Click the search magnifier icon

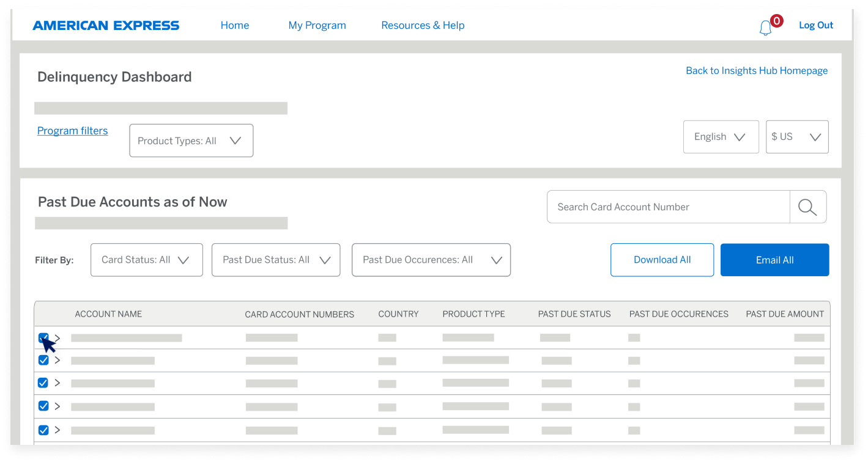tap(807, 207)
